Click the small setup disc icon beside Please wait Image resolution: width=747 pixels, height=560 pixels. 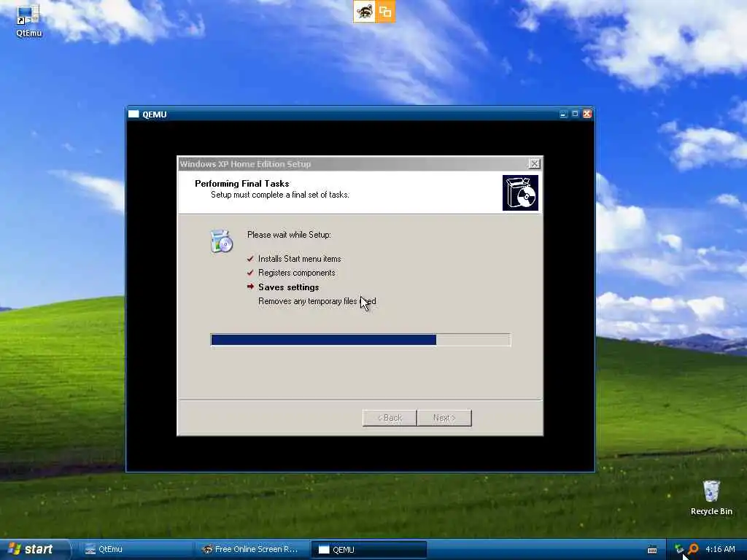(x=222, y=241)
